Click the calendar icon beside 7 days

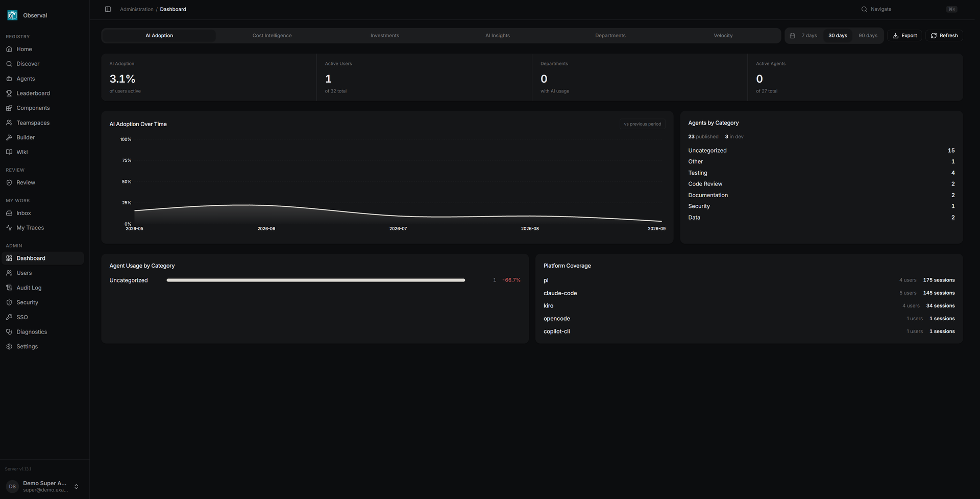792,36
